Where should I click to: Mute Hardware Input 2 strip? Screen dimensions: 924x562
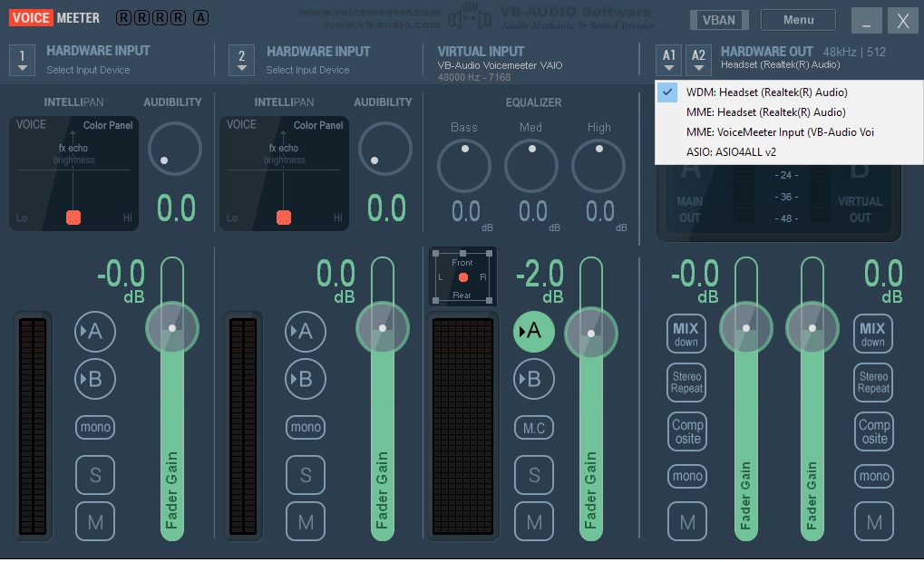306,521
